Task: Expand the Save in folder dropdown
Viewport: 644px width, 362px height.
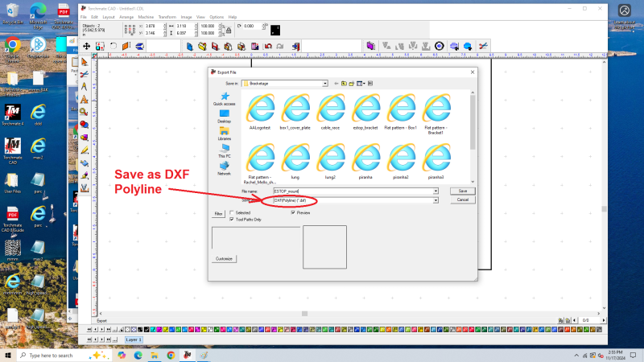Action: pyautogui.click(x=325, y=84)
